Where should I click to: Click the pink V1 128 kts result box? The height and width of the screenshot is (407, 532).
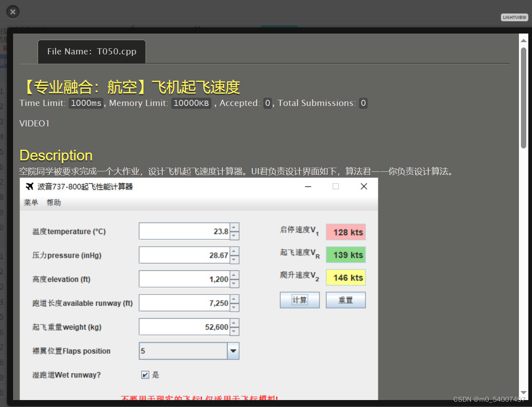[346, 232]
